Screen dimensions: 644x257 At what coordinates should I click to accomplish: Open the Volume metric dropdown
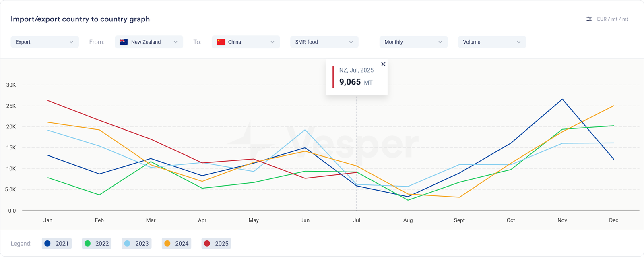coord(491,42)
